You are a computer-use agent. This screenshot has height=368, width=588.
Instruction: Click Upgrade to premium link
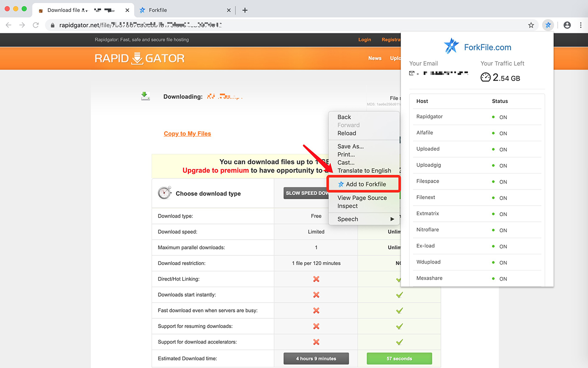pos(215,170)
